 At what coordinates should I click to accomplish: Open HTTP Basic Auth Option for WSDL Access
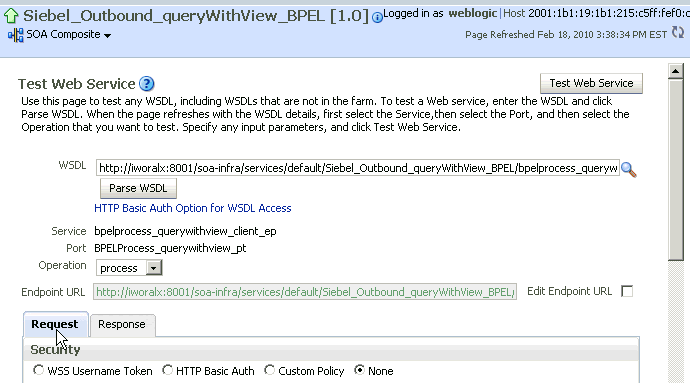[x=193, y=208]
